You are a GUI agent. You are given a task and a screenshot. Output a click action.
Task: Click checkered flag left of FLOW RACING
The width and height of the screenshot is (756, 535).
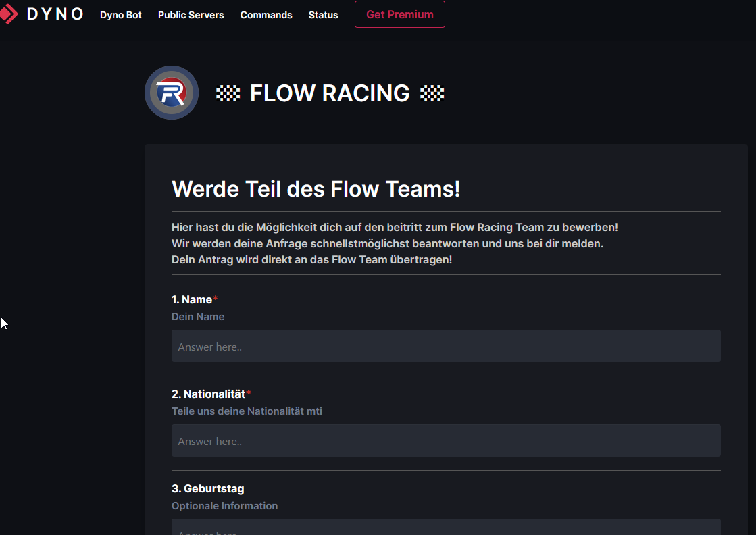pos(228,93)
